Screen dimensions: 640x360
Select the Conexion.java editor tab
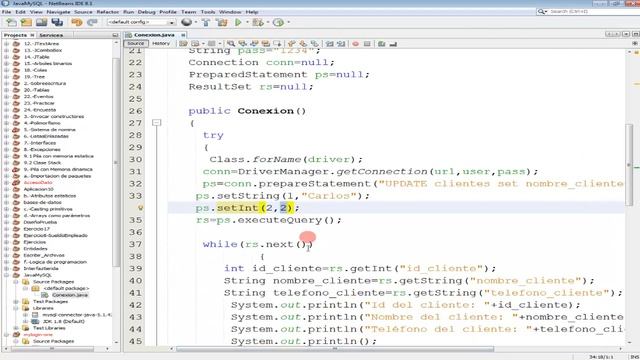(154, 35)
